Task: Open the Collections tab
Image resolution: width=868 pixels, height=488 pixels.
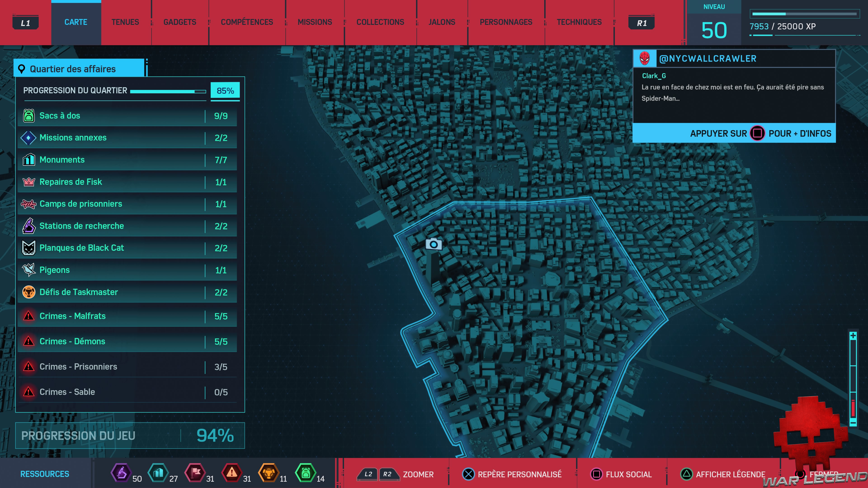Action: [380, 22]
